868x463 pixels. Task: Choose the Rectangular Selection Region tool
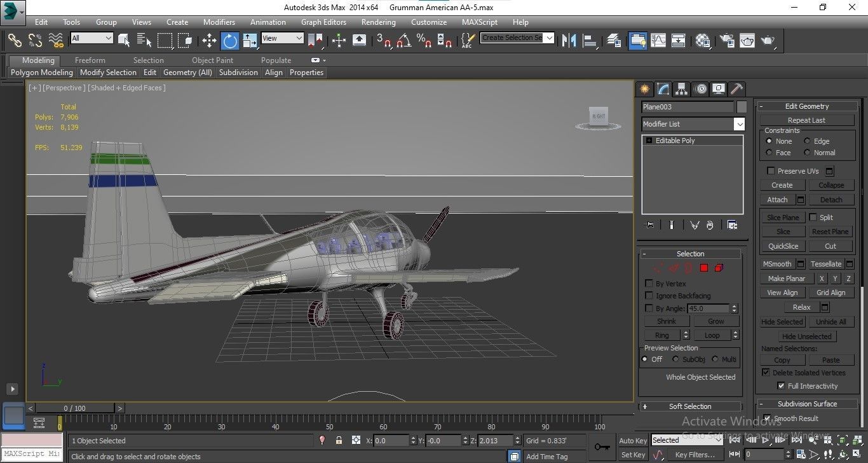[x=165, y=40]
